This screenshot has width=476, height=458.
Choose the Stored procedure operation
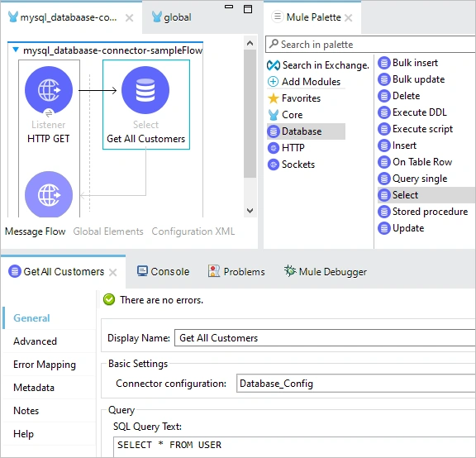coord(422,212)
